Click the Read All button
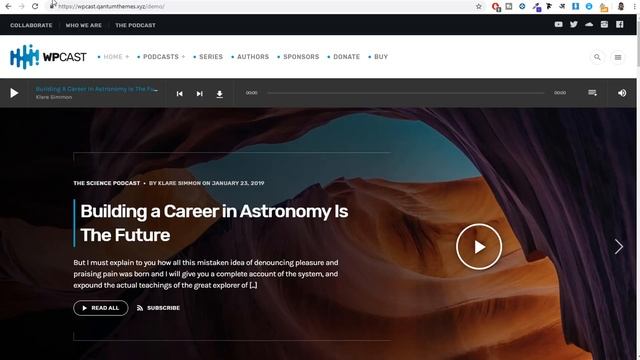The image size is (640, 360). point(101,308)
